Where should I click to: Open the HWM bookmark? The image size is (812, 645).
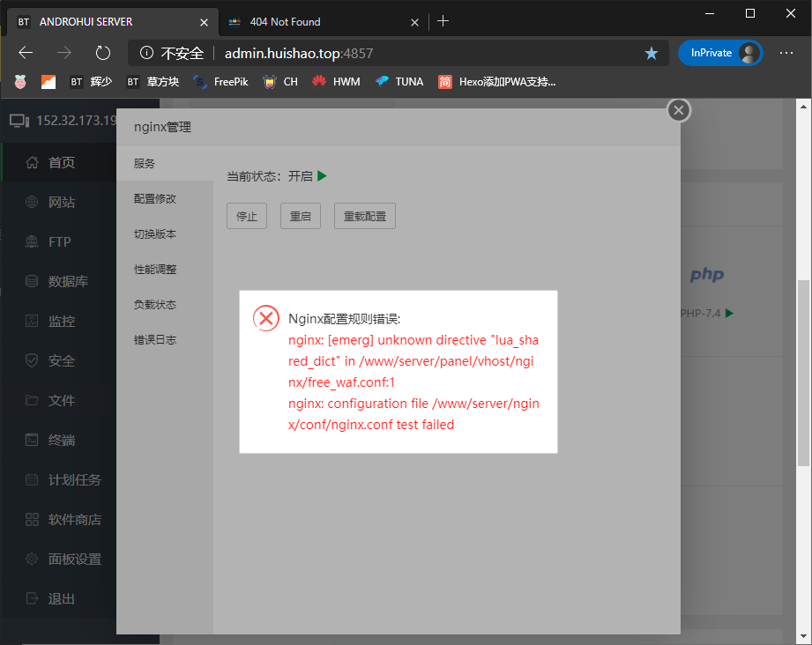click(336, 82)
